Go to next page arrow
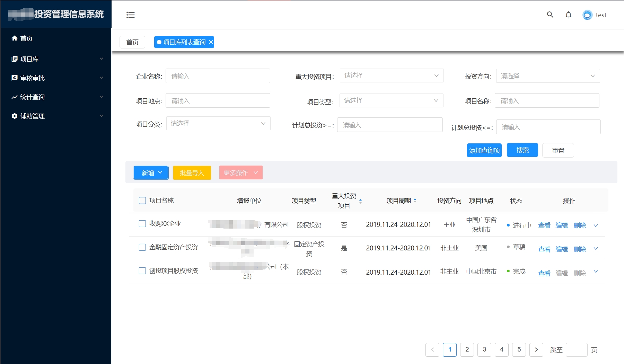624x364 pixels. pyautogui.click(x=536, y=349)
